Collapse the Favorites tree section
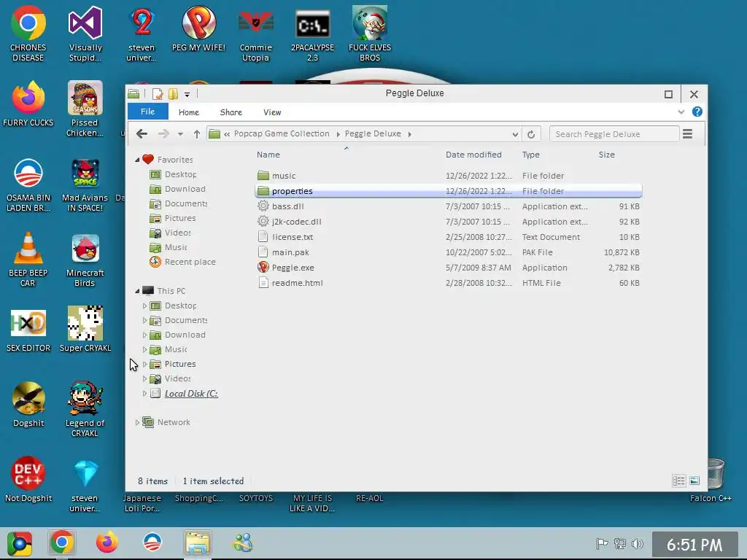747x560 pixels. (137, 160)
